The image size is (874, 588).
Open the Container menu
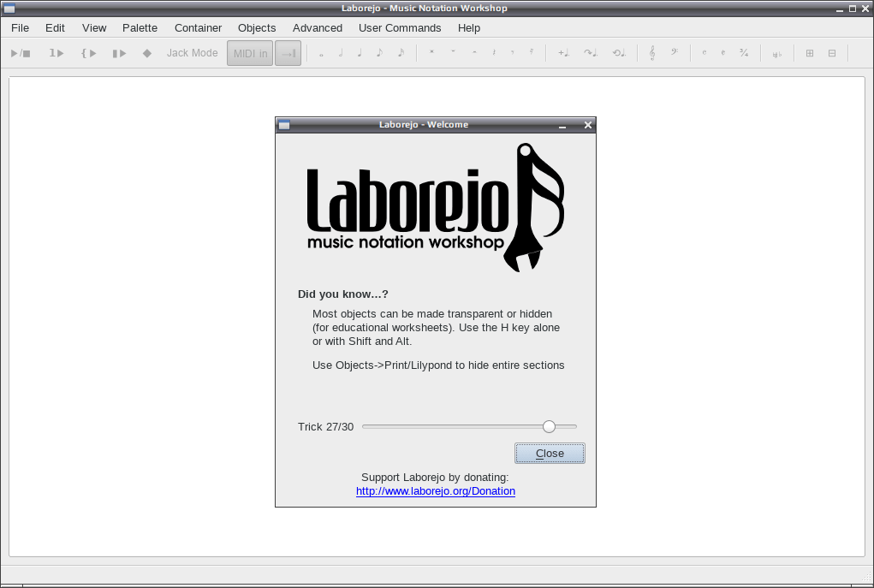click(x=198, y=28)
